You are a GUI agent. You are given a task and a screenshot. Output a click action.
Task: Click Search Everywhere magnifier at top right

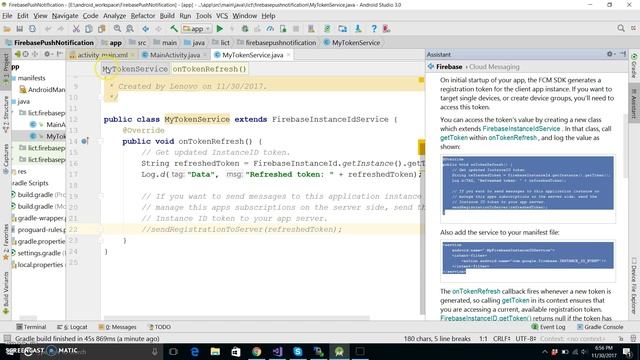coord(621,28)
